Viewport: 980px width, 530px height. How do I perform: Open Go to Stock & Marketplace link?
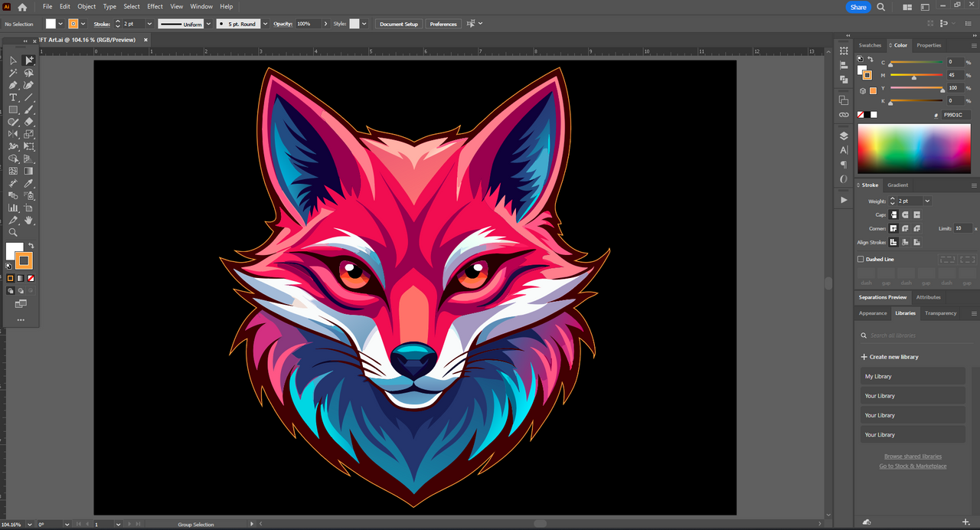[913, 466]
